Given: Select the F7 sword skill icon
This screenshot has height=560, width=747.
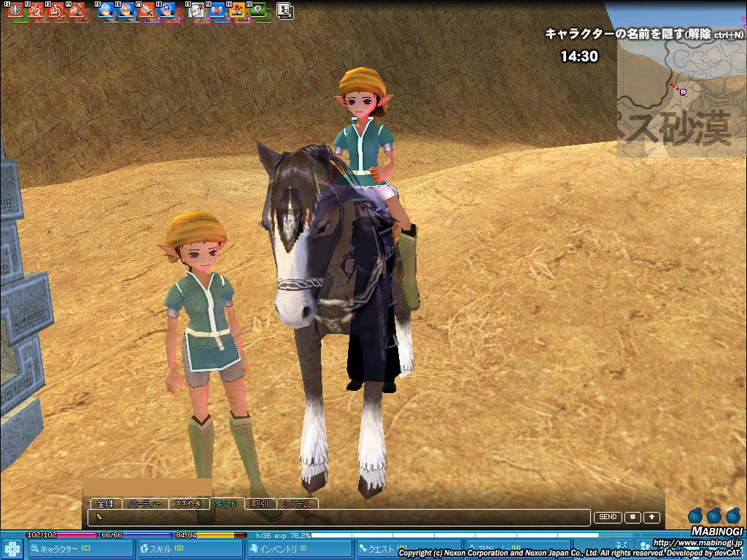Looking at the screenshot, I should (147, 9).
